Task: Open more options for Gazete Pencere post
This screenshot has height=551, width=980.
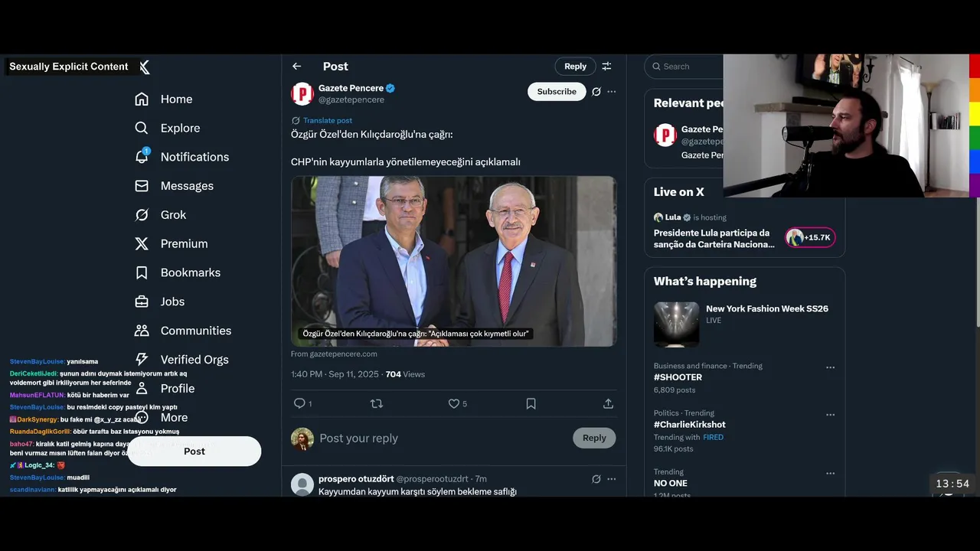Action: (x=612, y=92)
